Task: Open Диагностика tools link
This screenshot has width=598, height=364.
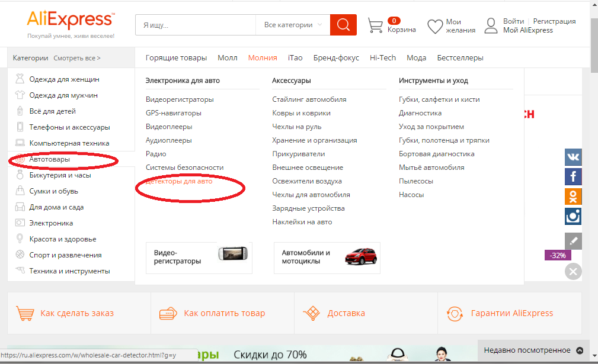Action: (420, 113)
